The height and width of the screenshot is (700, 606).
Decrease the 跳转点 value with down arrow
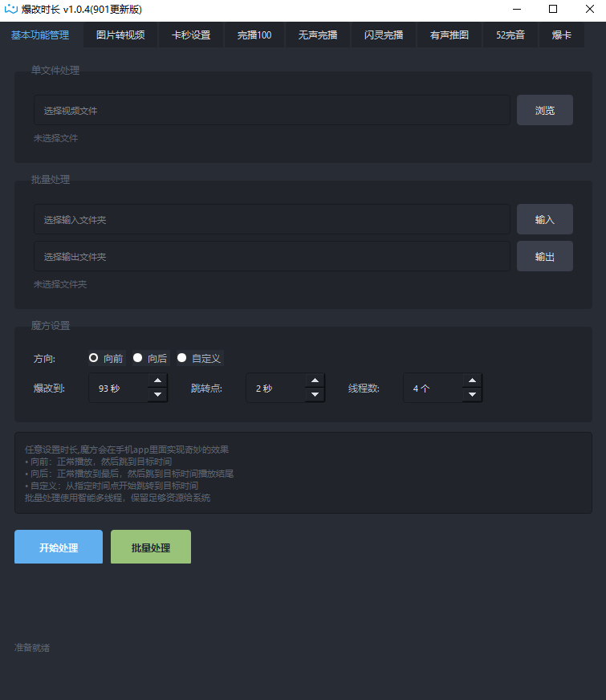315,395
